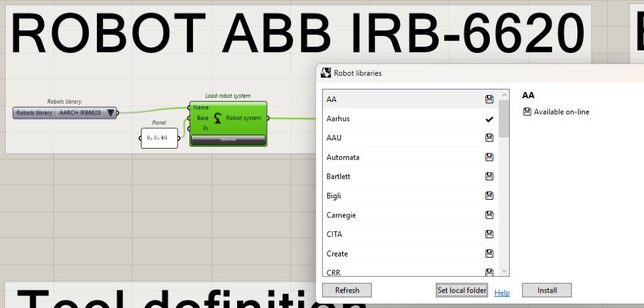Click the libraries list scroll-down arrow

504,271
